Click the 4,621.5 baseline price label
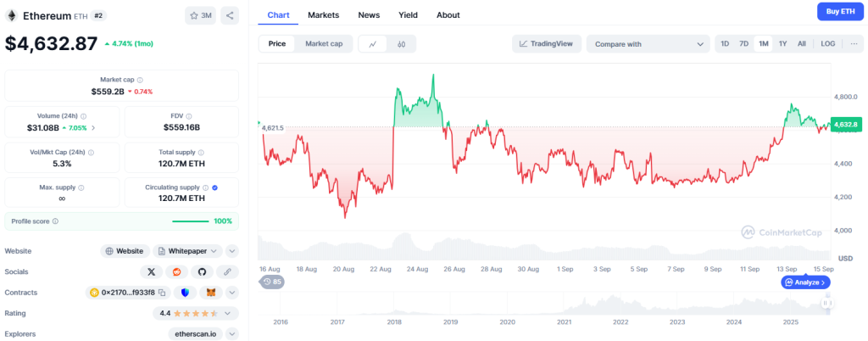The width and height of the screenshot is (868, 341). pyautogui.click(x=272, y=128)
